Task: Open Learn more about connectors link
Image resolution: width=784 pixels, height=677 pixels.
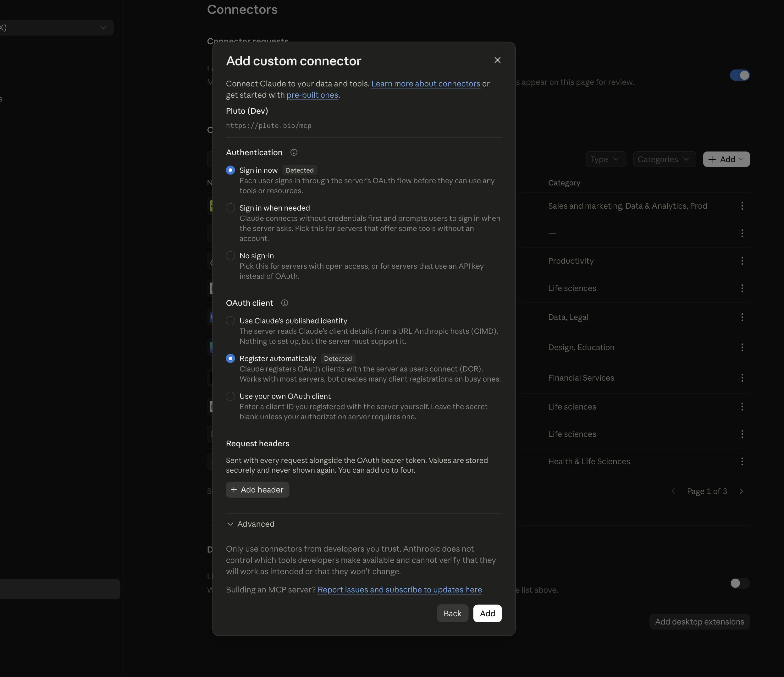Action: 426,84
